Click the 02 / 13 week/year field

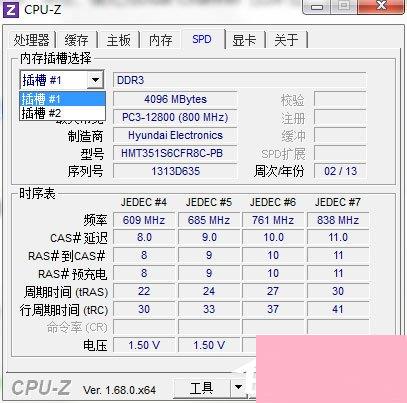click(x=340, y=171)
